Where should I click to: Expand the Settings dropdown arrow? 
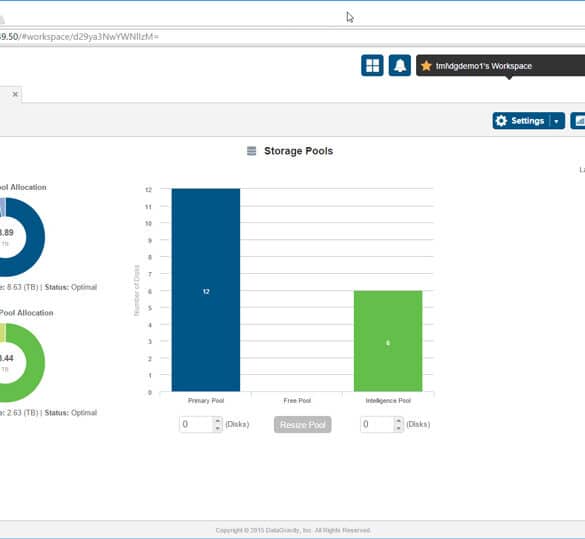(x=557, y=121)
